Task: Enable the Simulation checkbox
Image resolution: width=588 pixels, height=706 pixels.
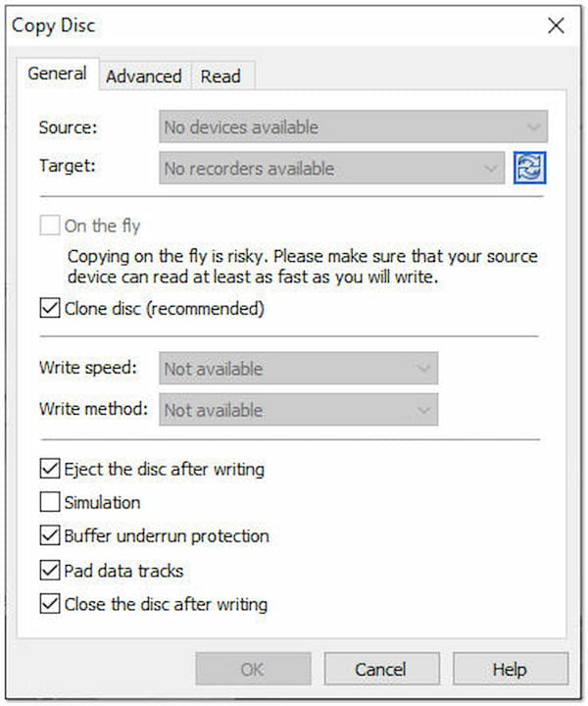Action: (51, 503)
